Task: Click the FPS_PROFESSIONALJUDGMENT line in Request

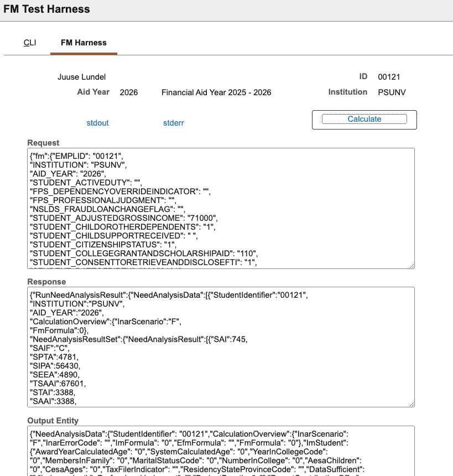Action: tap(103, 201)
